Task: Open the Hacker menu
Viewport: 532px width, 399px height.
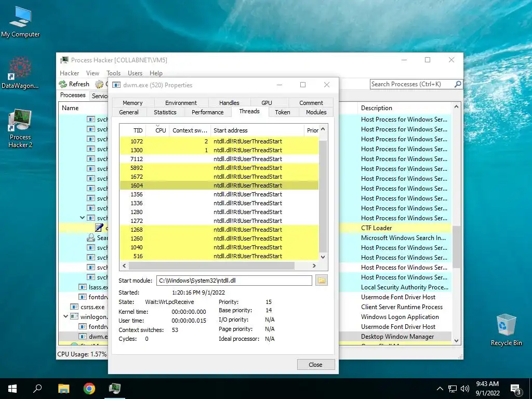Action: click(69, 73)
